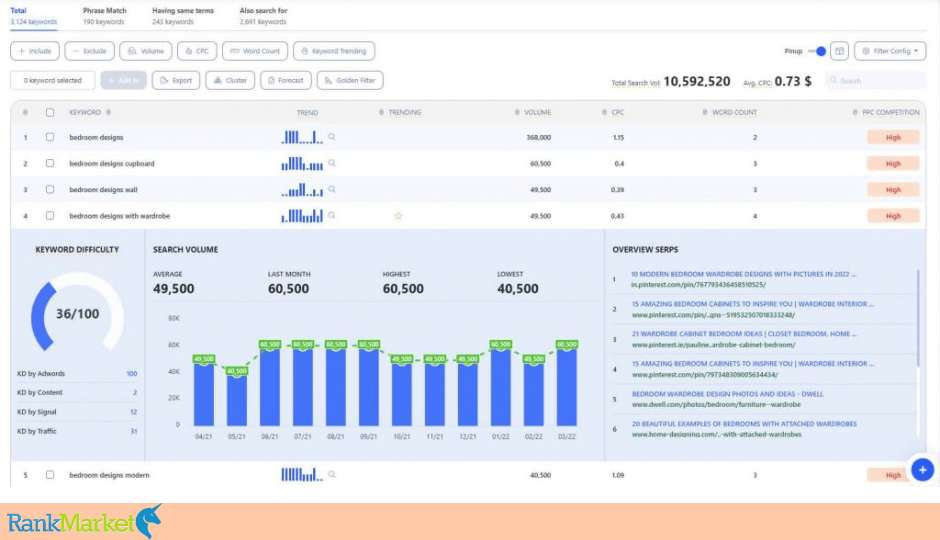Viewport: 940px width, 540px height.
Task: Apply the Golden Filter
Action: pyautogui.click(x=350, y=80)
